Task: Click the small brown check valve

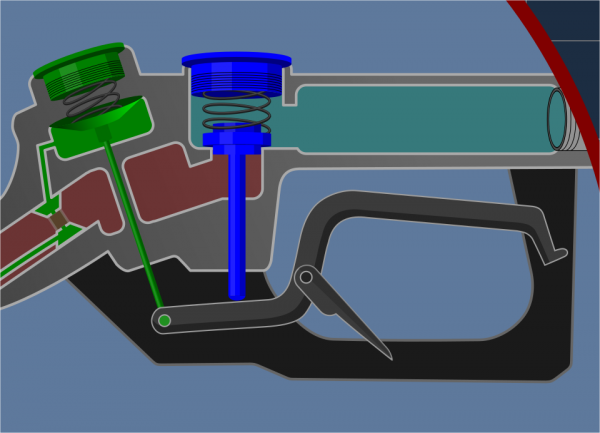Action: tap(60, 218)
